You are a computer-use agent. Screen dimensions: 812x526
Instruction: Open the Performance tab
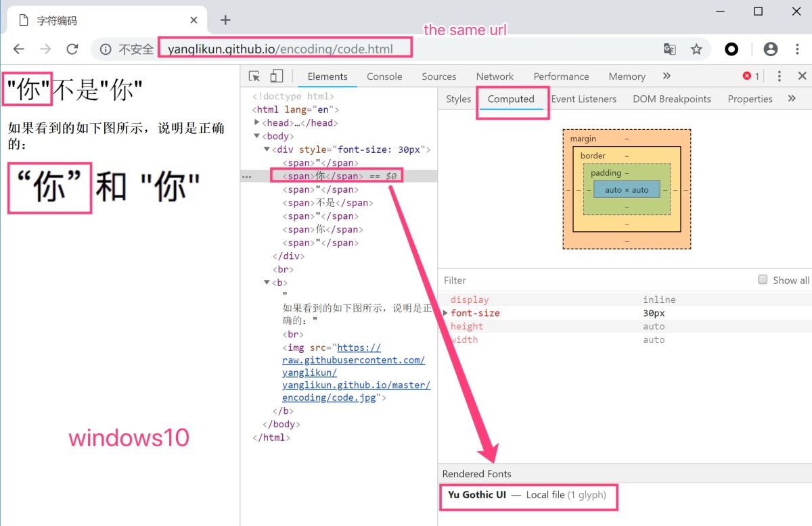pos(561,76)
